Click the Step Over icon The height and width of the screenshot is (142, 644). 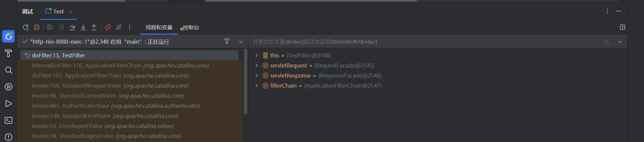point(72,27)
